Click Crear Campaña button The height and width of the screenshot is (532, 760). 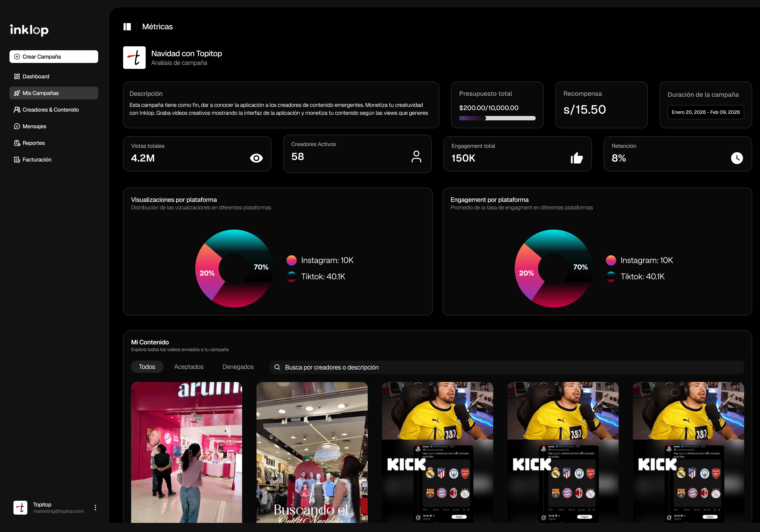click(54, 57)
